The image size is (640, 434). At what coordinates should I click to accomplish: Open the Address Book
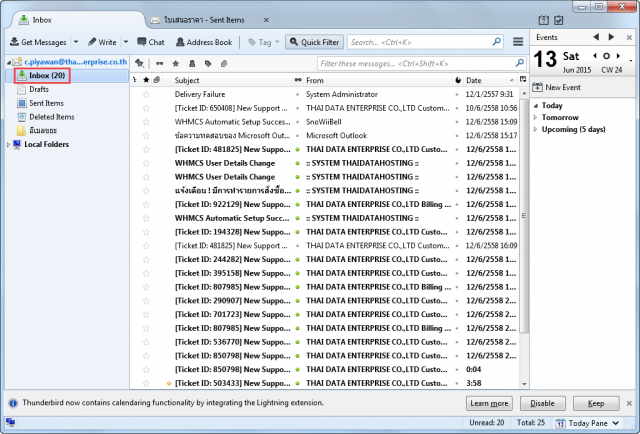pyautogui.click(x=204, y=42)
